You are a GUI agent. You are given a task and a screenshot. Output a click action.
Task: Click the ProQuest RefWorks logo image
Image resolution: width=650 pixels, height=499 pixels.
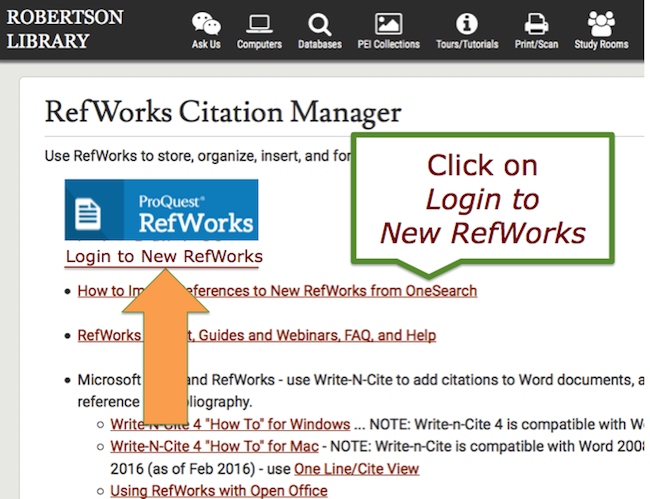(161, 210)
